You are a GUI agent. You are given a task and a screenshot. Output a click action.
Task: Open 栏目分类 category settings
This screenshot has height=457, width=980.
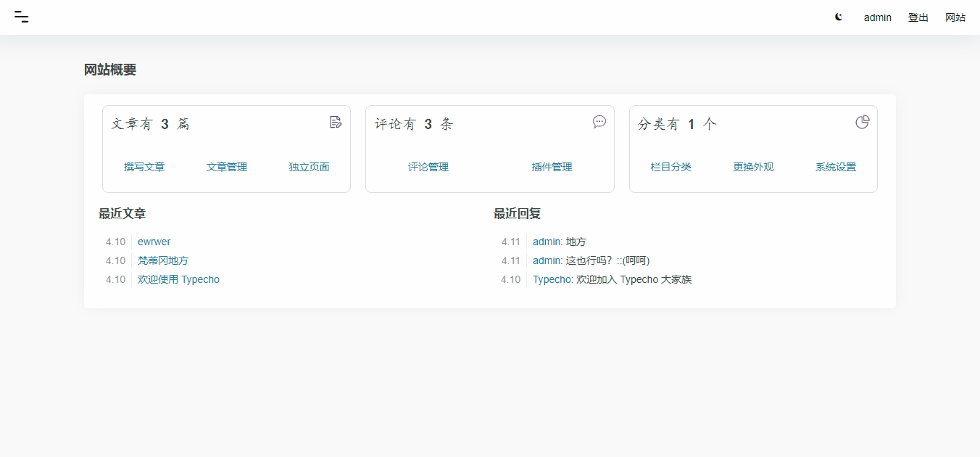click(x=671, y=167)
